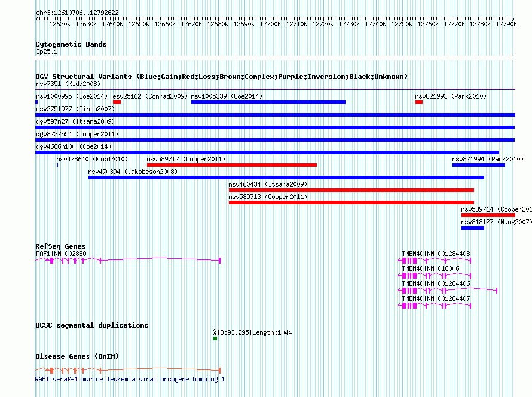Click the chr3:12610706..12792622 position label
Viewport: 532px width, 397px height.
[77, 13]
